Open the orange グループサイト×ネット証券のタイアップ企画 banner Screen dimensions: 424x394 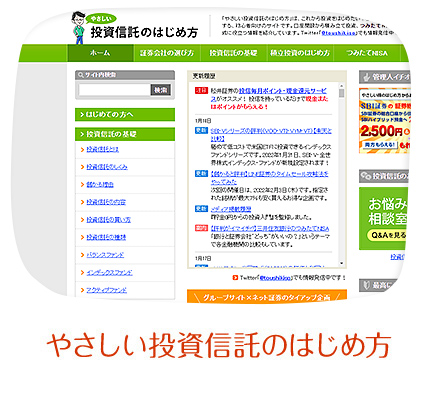tap(267, 296)
